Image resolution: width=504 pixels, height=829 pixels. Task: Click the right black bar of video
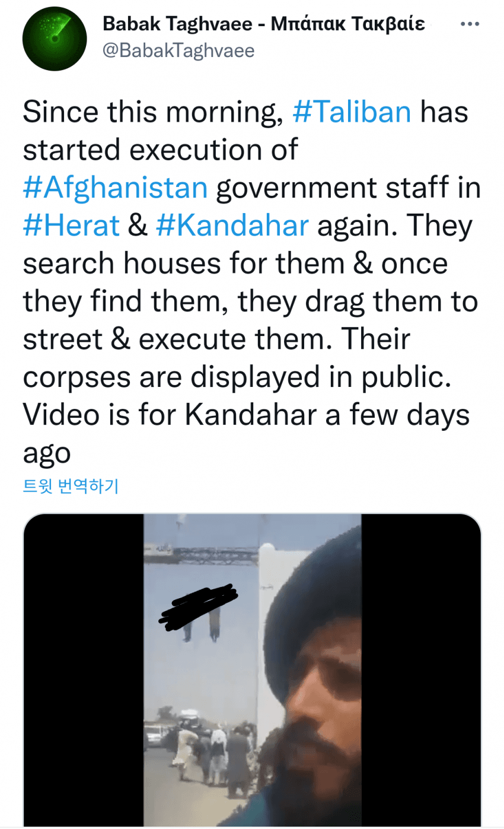tap(421, 669)
